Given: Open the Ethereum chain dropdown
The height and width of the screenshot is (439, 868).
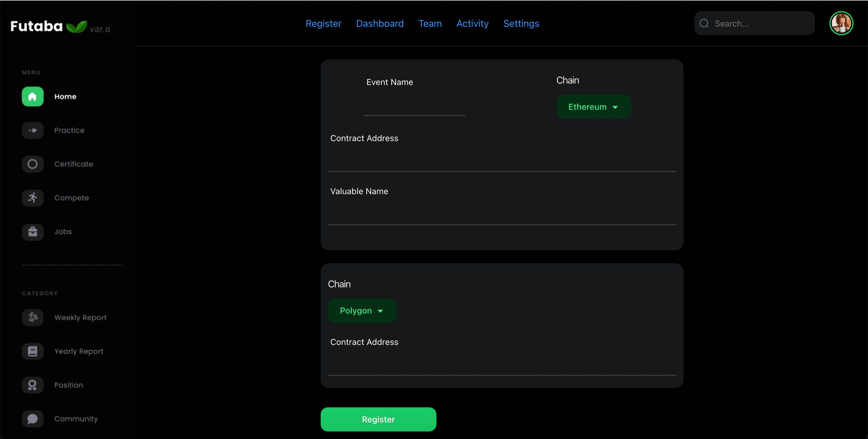Looking at the screenshot, I should 593,106.
